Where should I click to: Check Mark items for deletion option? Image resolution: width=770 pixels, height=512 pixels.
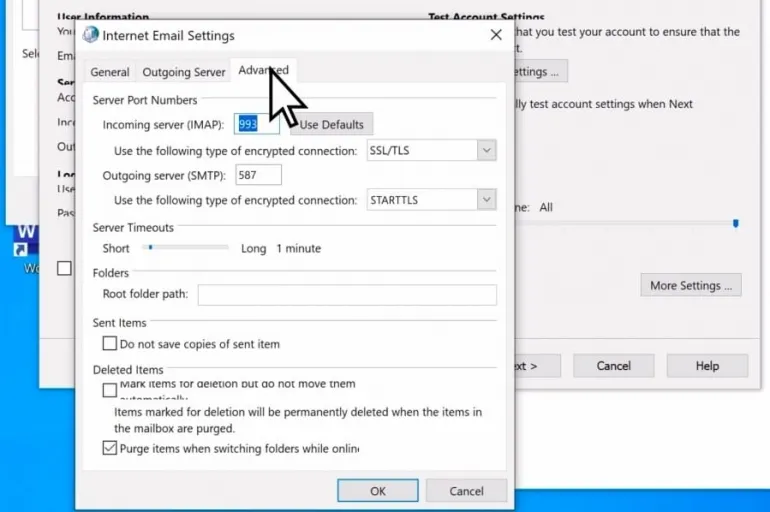tap(110, 389)
